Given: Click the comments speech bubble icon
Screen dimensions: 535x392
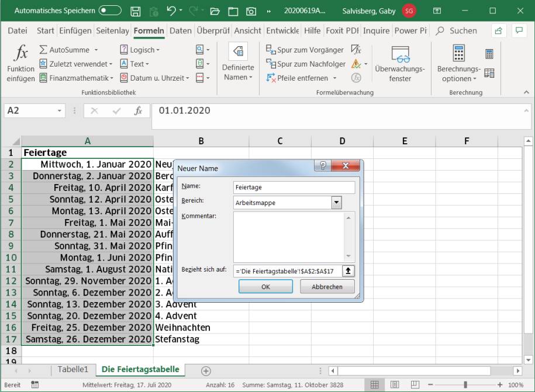Looking at the screenshot, I should 519,31.
